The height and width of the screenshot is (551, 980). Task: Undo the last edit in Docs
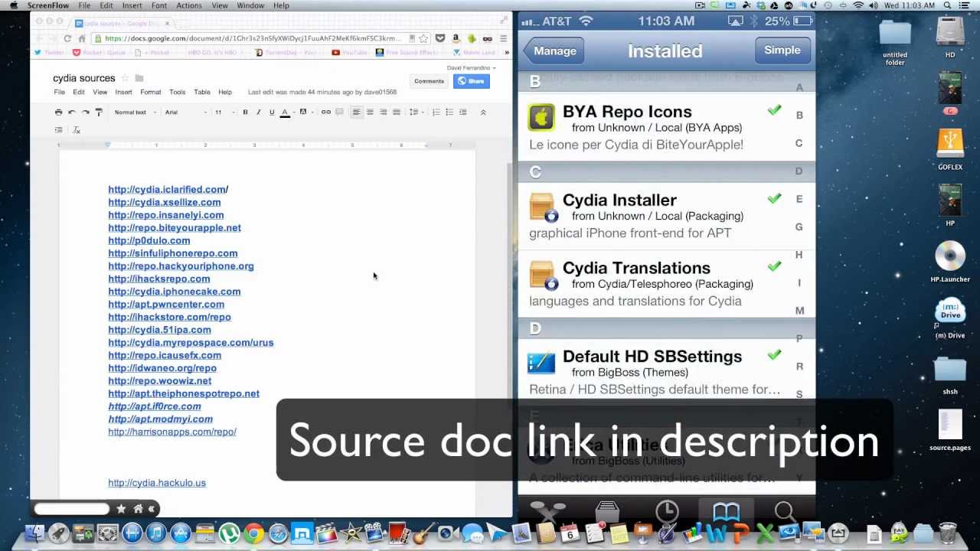tap(72, 112)
